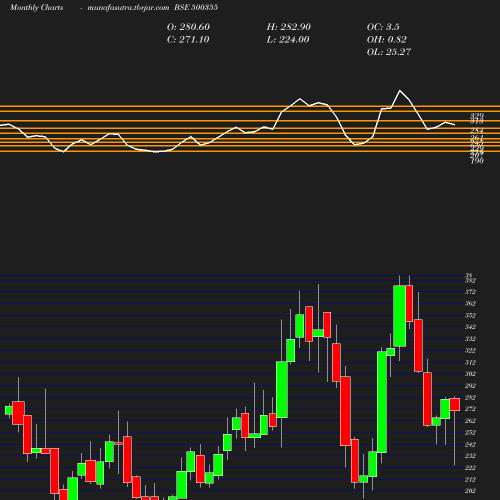Click the 362 price axis label
The height and width of the screenshot is (500, 500).
(470, 304)
